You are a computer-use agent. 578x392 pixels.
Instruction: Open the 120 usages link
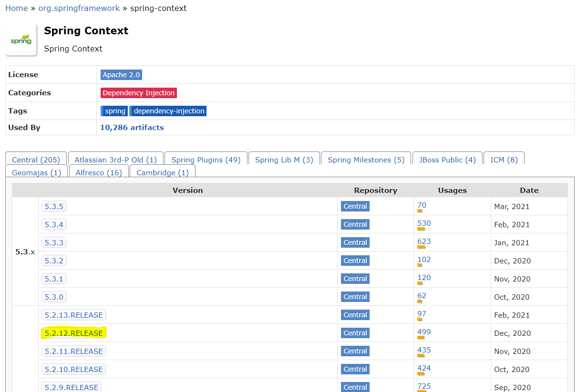[424, 278]
